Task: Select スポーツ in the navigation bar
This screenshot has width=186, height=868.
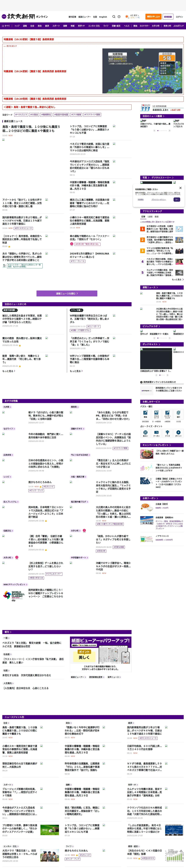Action: click(x=56, y=26)
